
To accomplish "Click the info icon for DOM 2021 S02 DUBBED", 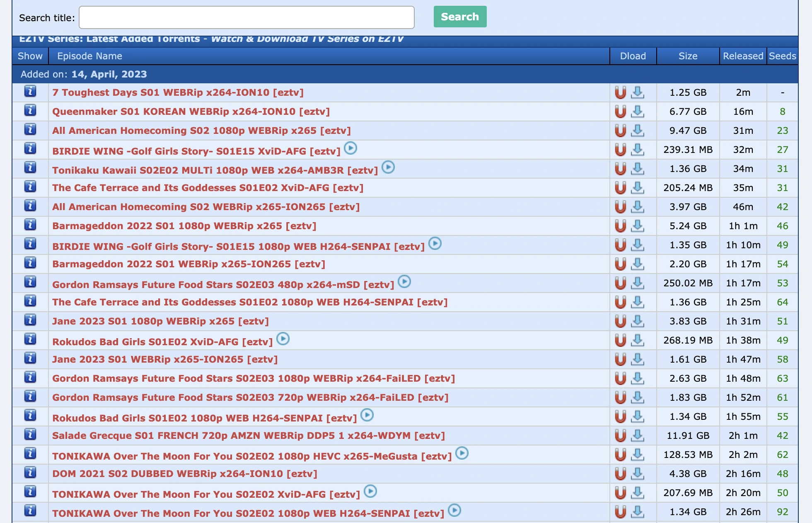I will pos(30,474).
